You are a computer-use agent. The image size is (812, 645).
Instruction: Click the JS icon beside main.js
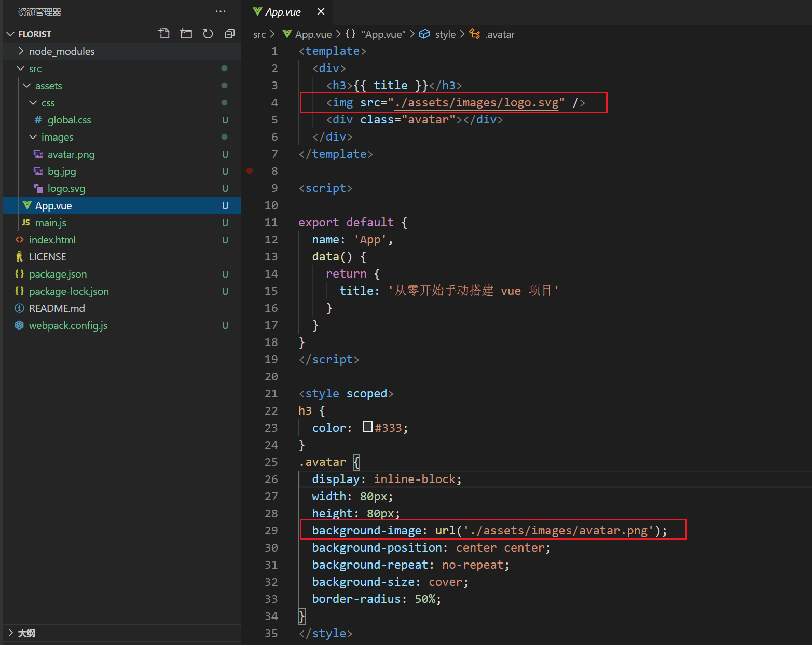(25, 223)
